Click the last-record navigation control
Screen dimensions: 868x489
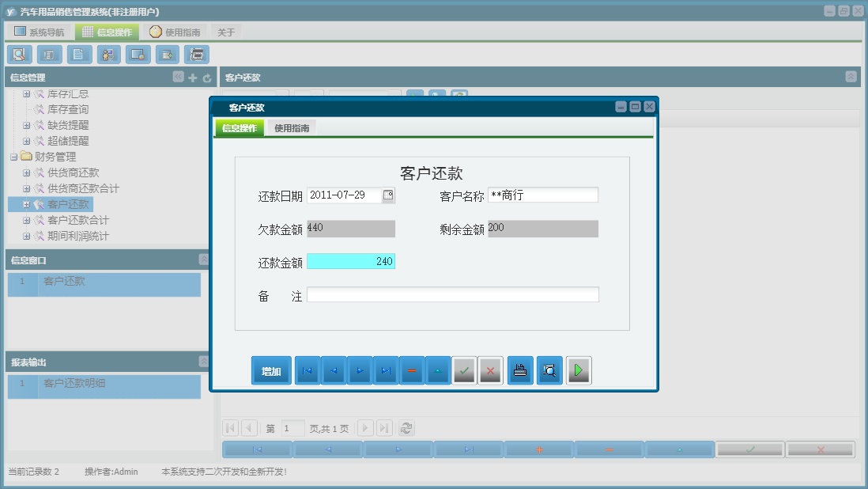(386, 370)
